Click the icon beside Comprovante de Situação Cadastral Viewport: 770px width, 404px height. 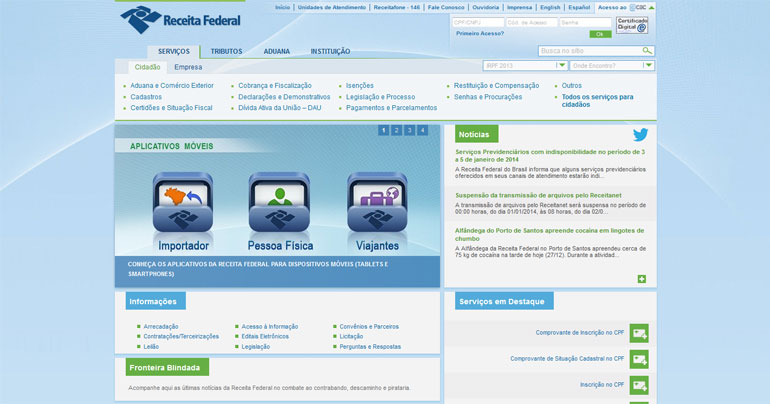click(639, 359)
